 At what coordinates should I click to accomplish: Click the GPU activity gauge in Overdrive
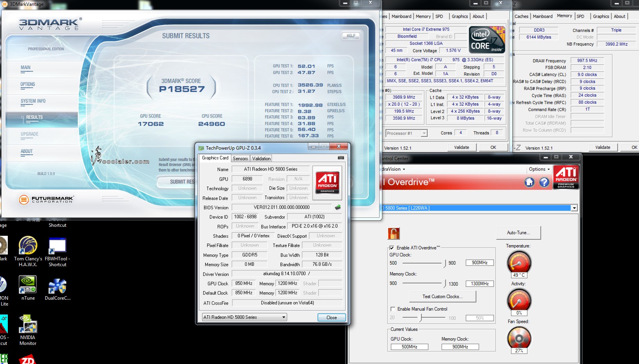tap(519, 300)
